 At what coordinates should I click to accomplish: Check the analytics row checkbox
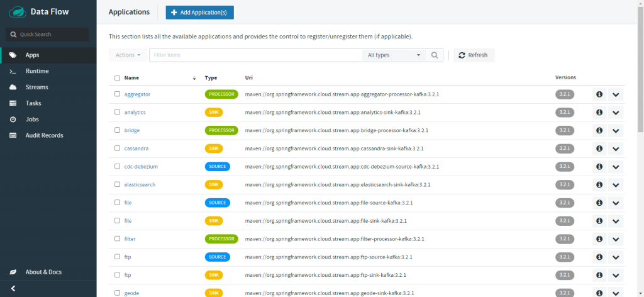117,112
